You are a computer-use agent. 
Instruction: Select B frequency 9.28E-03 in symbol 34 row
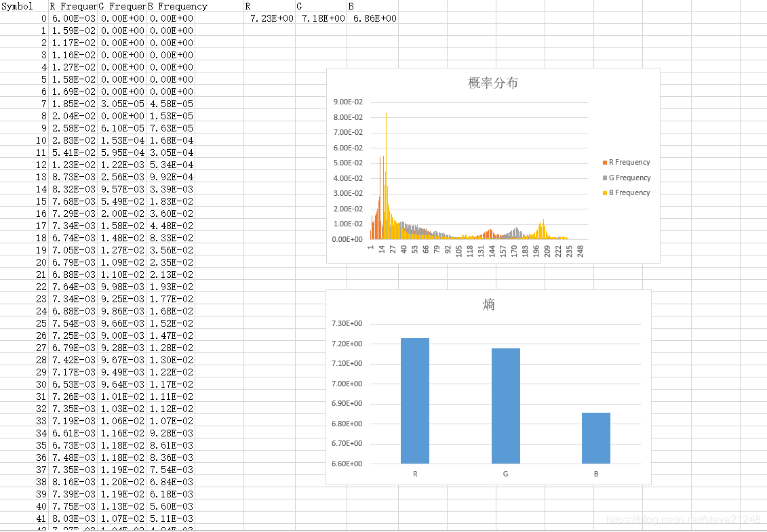pos(171,433)
